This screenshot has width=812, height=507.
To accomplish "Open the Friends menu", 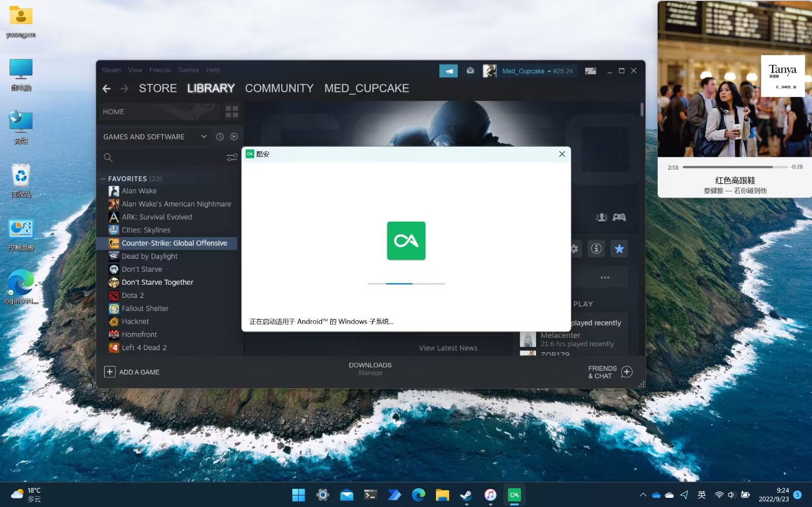I will pos(160,70).
